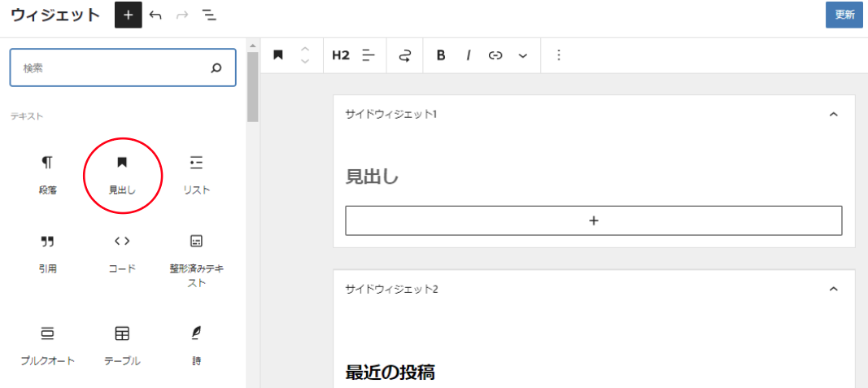
Task: Change heading level H2
Action: point(341,55)
